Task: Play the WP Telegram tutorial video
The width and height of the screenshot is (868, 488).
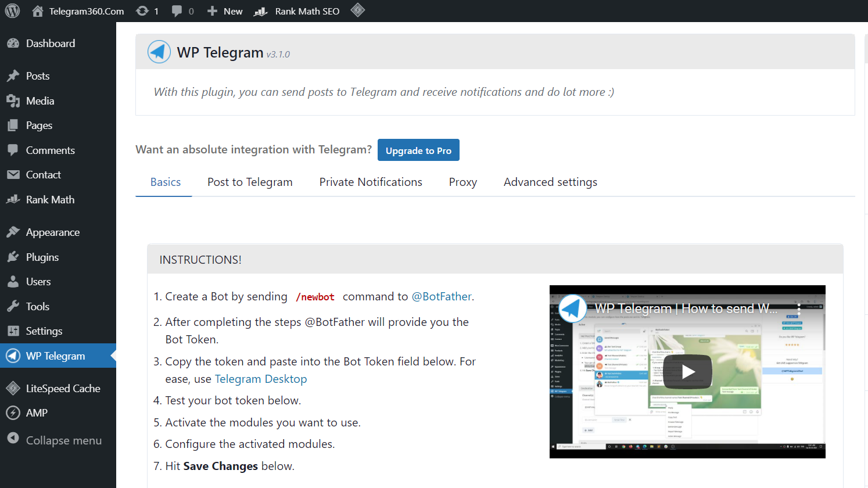Action: coord(688,372)
